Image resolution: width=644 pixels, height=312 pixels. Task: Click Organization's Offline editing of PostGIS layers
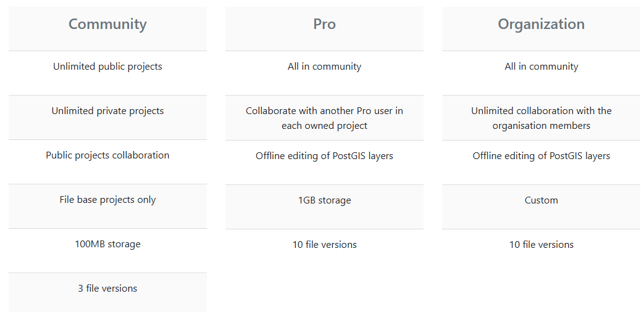click(x=541, y=156)
